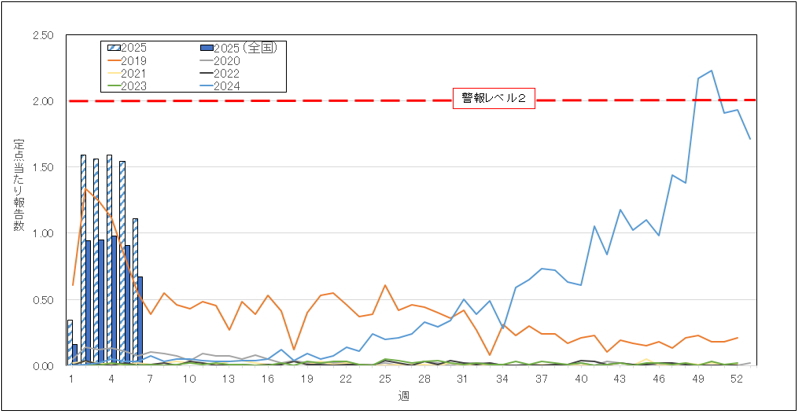
Task: Click the 2019 legend label text
Action: pos(135,61)
